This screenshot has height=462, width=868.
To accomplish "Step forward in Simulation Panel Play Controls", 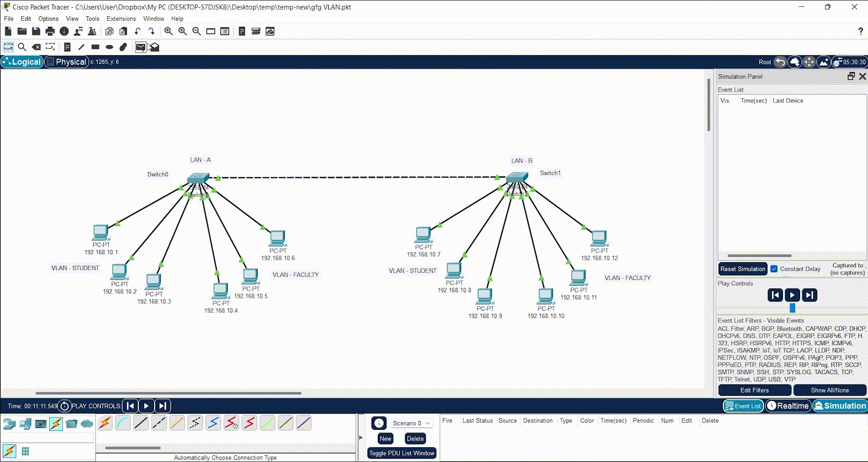I will [x=809, y=295].
